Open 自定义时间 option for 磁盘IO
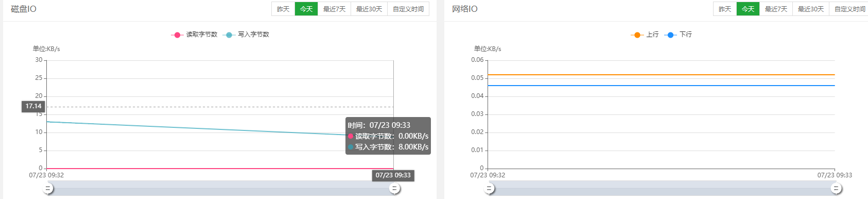The image size is (868, 199). point(408,9)
